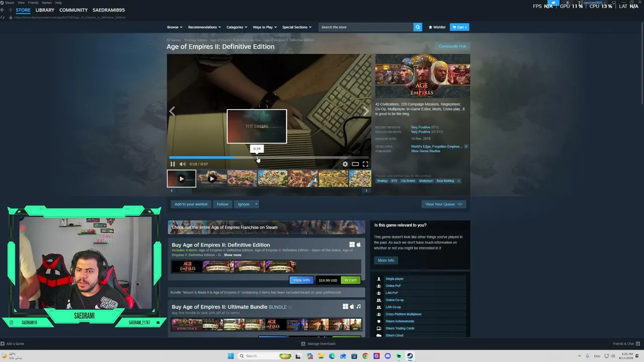Screen dimensions: 644x362
Task: Navigate back with the back arrow
Action: [3, 10]
